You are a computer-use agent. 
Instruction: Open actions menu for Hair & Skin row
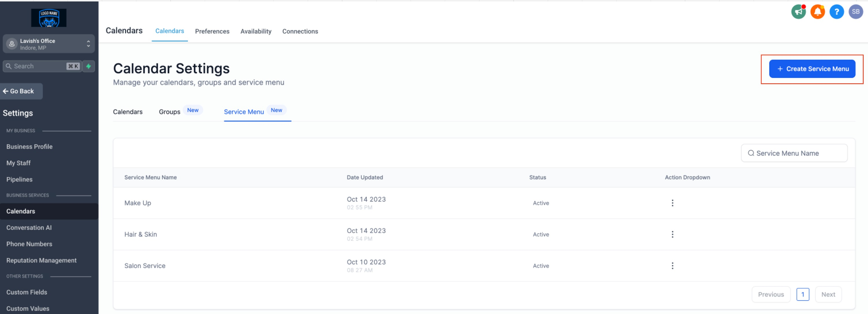tap(672, 234)
